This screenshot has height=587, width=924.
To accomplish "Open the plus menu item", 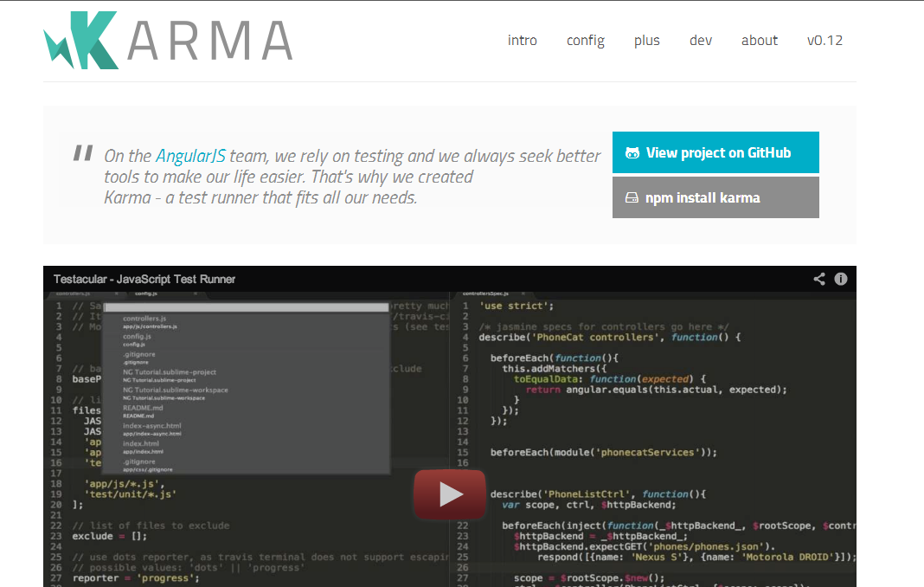I will tap(646, 41).
